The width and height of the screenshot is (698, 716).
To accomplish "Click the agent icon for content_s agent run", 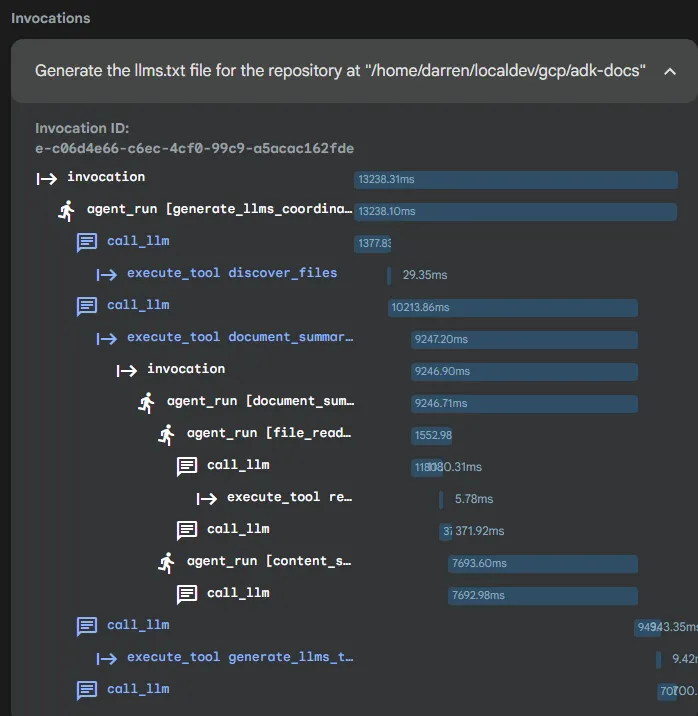I will pyautogui.click(x=167, y=562).
